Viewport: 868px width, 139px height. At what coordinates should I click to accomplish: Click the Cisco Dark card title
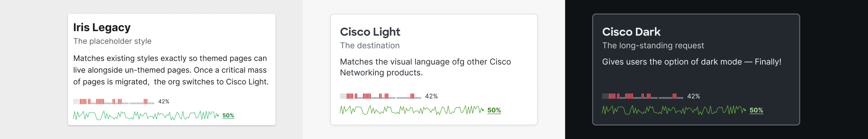coord(631,32)
